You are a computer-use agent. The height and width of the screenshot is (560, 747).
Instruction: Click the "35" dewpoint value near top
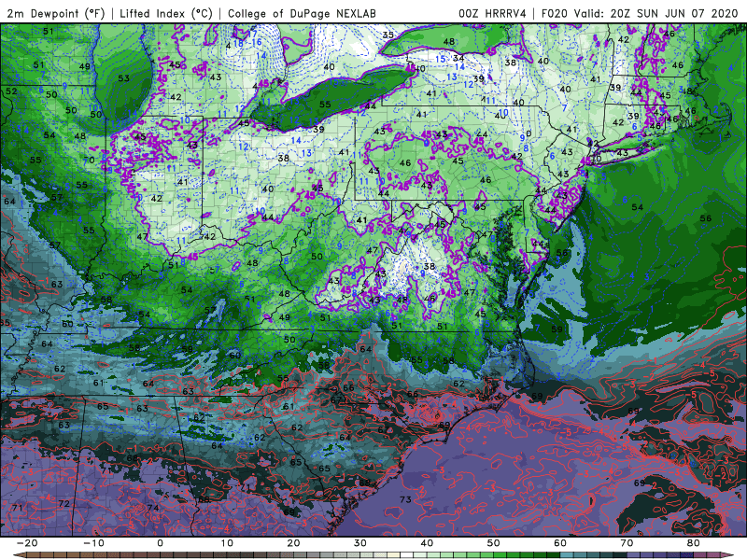(388, 35)
